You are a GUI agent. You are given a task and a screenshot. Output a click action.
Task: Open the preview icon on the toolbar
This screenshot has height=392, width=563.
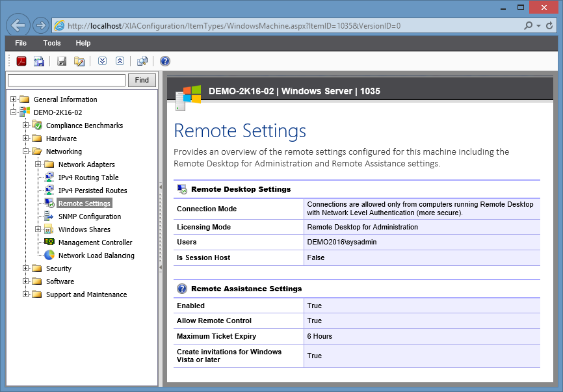[142, 60]
